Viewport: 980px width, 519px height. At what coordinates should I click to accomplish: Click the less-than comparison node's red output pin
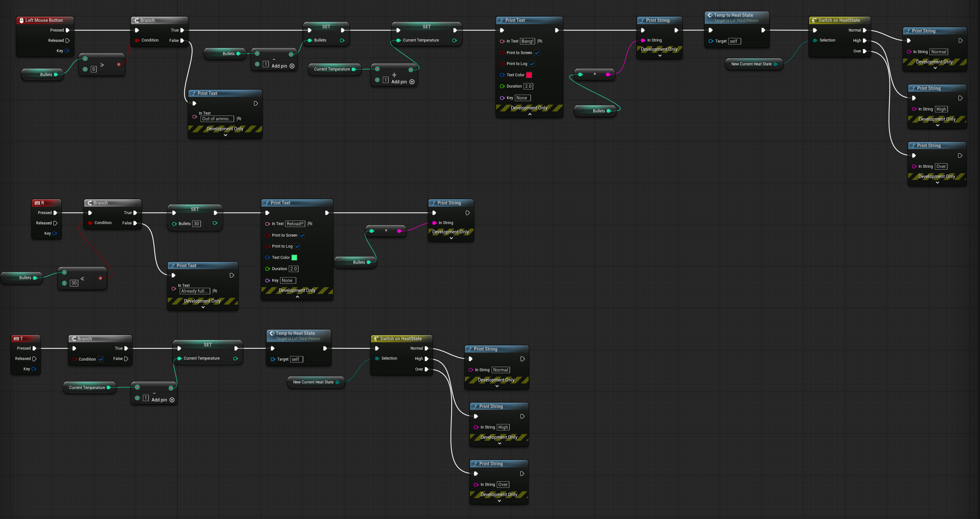(100, 278)
